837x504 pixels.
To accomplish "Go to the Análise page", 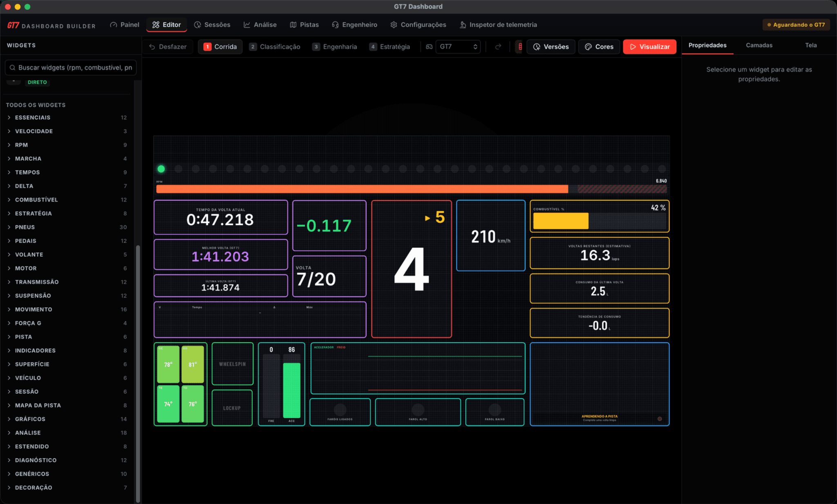I will 260,25.
